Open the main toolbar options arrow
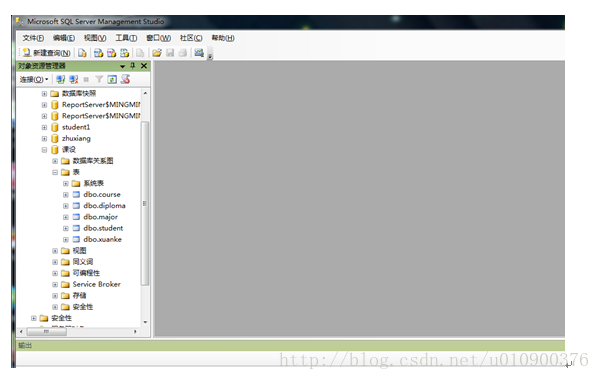 click(210, 56)
